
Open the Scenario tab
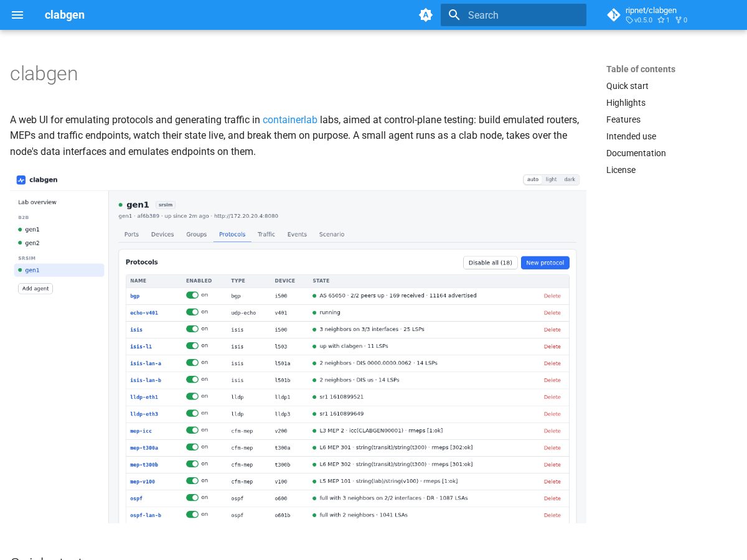click(x=332, y=235)
